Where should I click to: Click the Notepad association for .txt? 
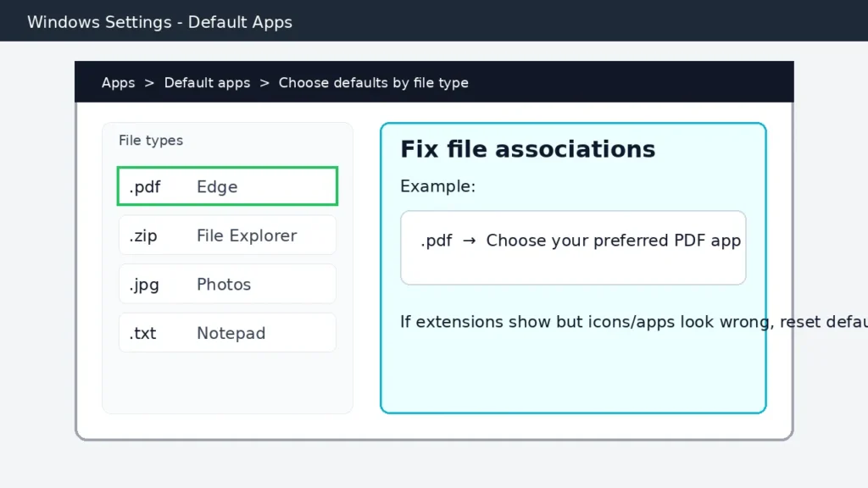[231, 333]
